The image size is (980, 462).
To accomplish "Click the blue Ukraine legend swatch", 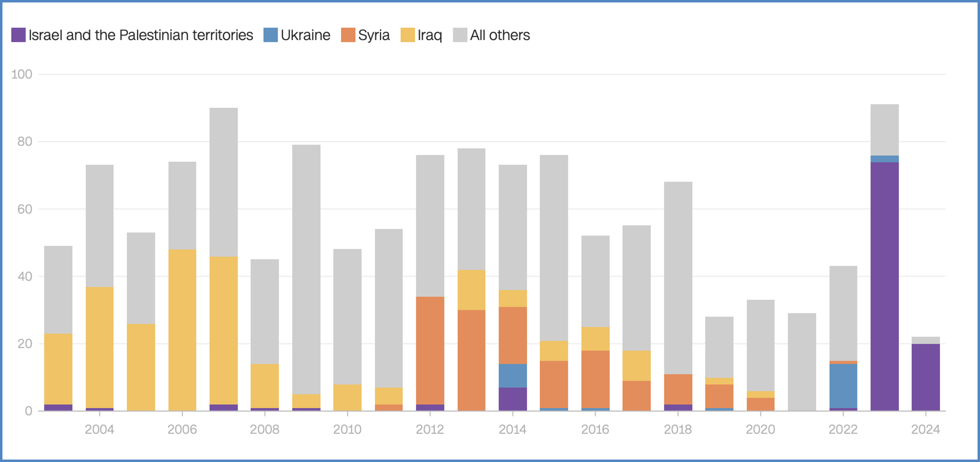I will (270, 35).
